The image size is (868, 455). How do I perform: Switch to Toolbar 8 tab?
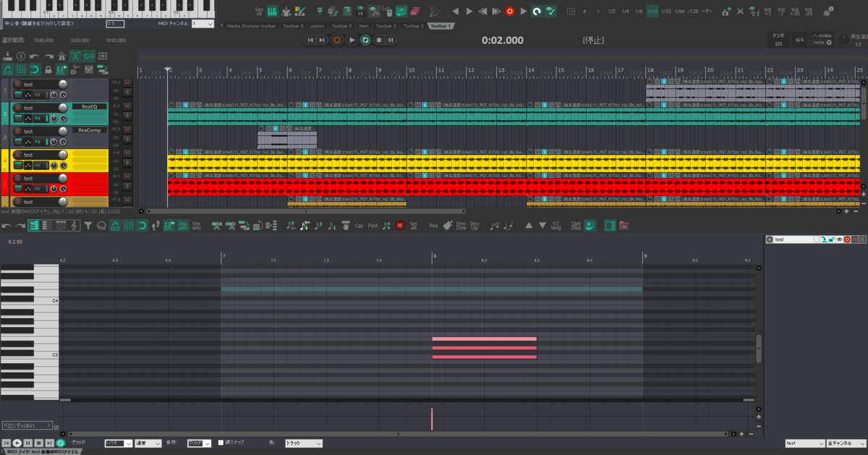click(293, 26)
